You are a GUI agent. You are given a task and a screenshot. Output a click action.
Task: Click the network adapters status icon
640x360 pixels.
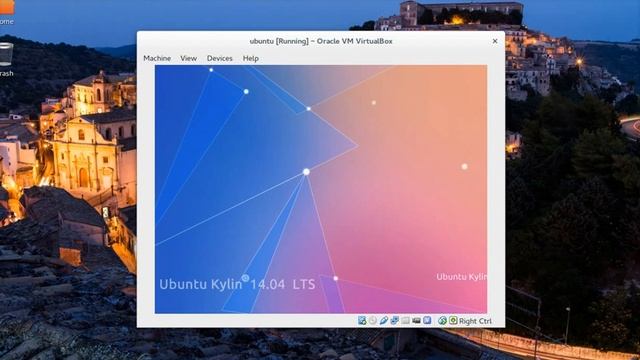pos(394,321)
